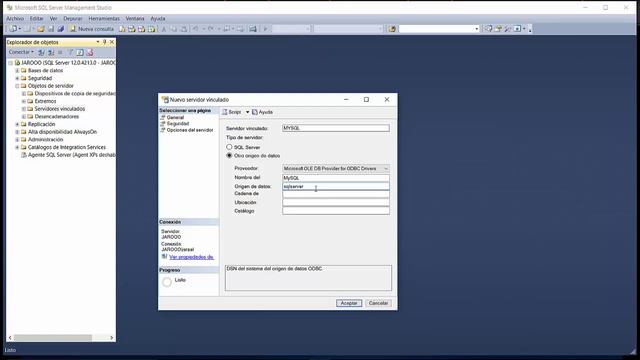Click the Redo arrow icon
The image size is (640, 360).
click(x=211, y=29)
